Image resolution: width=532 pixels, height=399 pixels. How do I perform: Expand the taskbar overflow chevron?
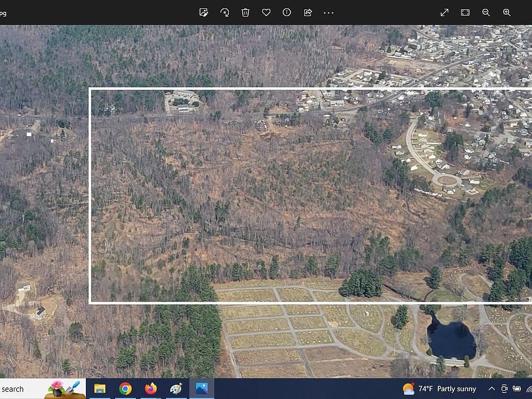(x=492, y=388)
